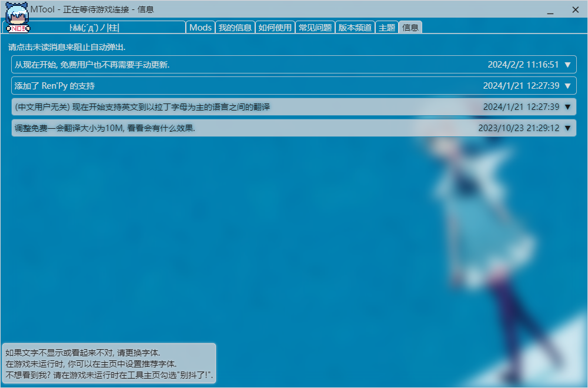Viewport: 588px width, 388px height.
Task: Go to the 常见问题 tab
Action: [x=315, y=28]
